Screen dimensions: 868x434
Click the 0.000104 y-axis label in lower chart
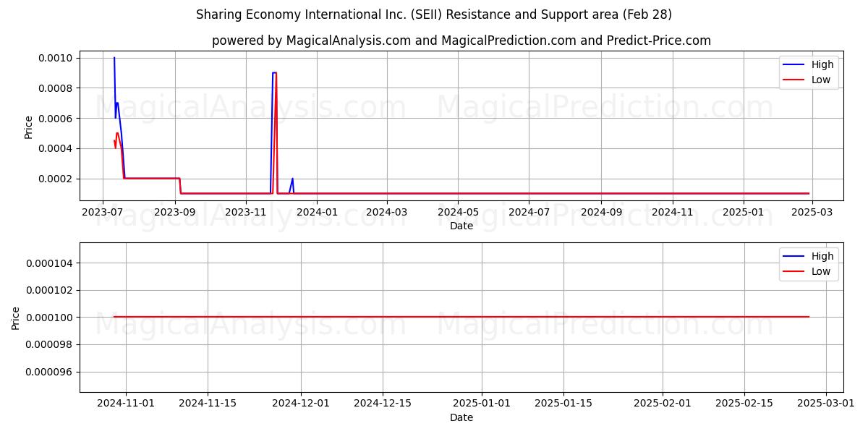click(50, 263)
